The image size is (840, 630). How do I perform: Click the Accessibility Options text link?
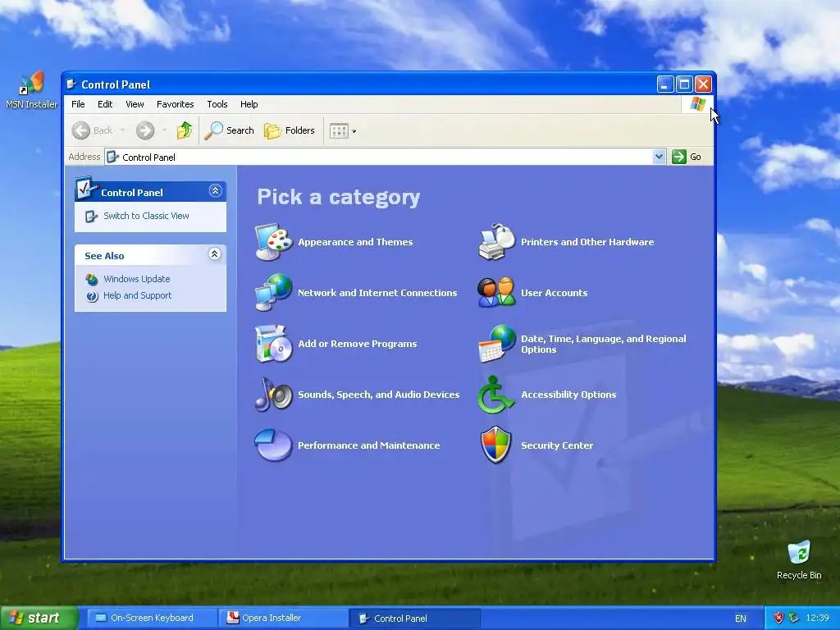point(569,395)
